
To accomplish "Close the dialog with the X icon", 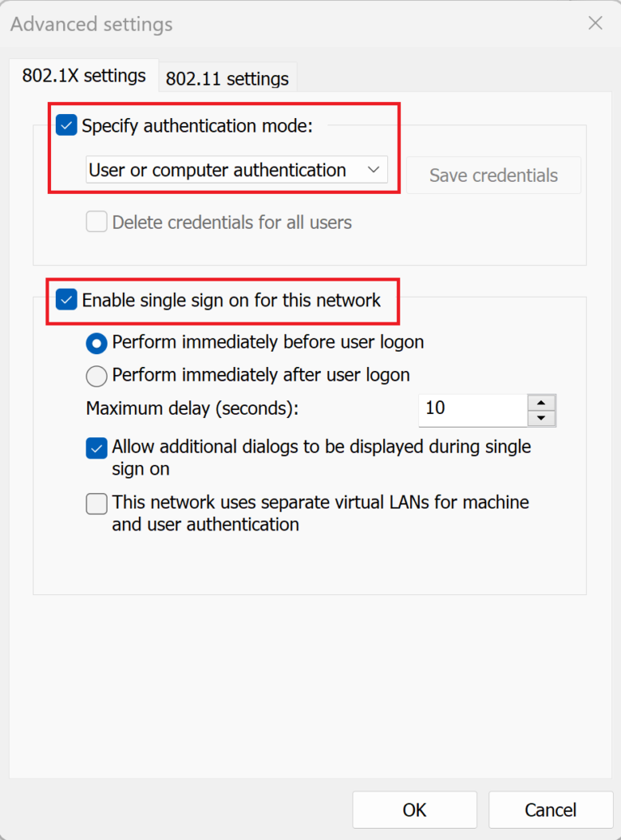I will pyautogui.click(x=596, y=23).
